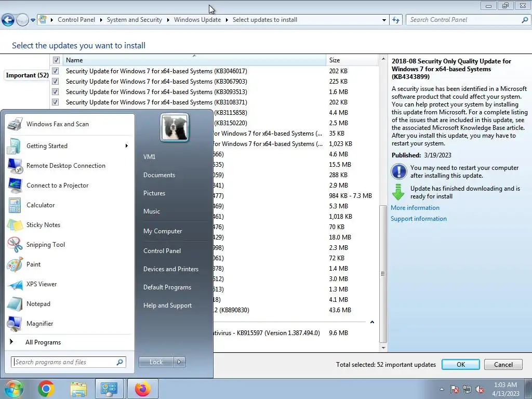Screen dimensions: 532x399
Task: Open Devices and Printers from Start menu
Action: [170, 269]
